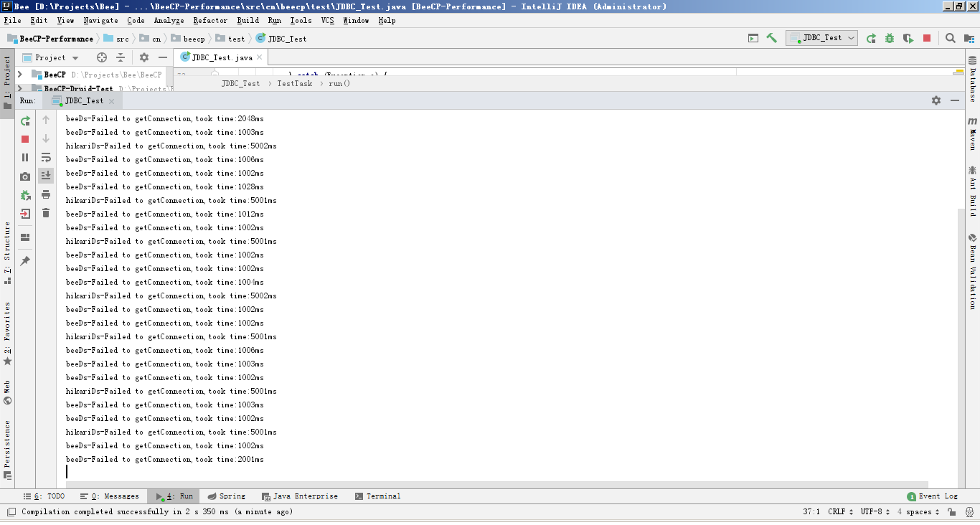Go up the stack trace in console
The width and height of the screenshot is (980, 525).
coord(46,120)
